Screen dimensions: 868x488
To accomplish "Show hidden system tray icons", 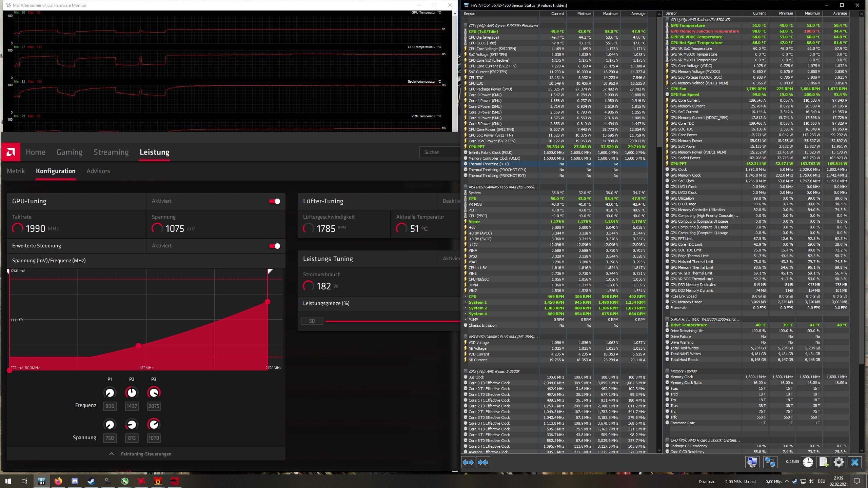I will click(787, 481).
